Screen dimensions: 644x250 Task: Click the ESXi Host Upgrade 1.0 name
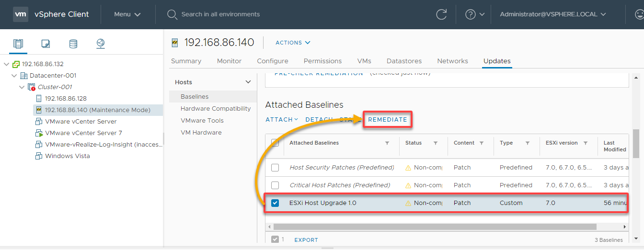tap(323, 203)
